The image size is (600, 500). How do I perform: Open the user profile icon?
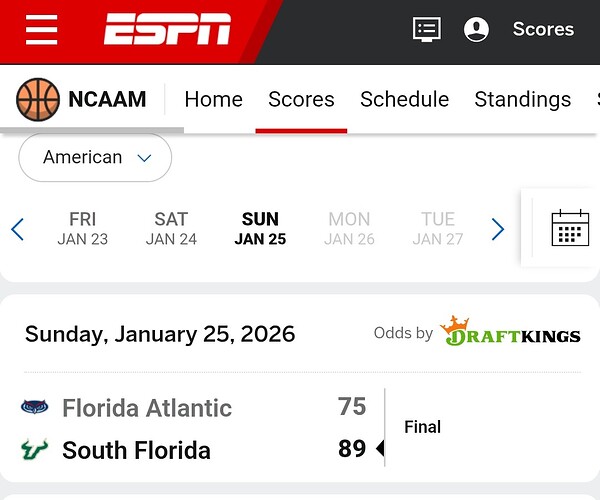(x=477, y=29)
